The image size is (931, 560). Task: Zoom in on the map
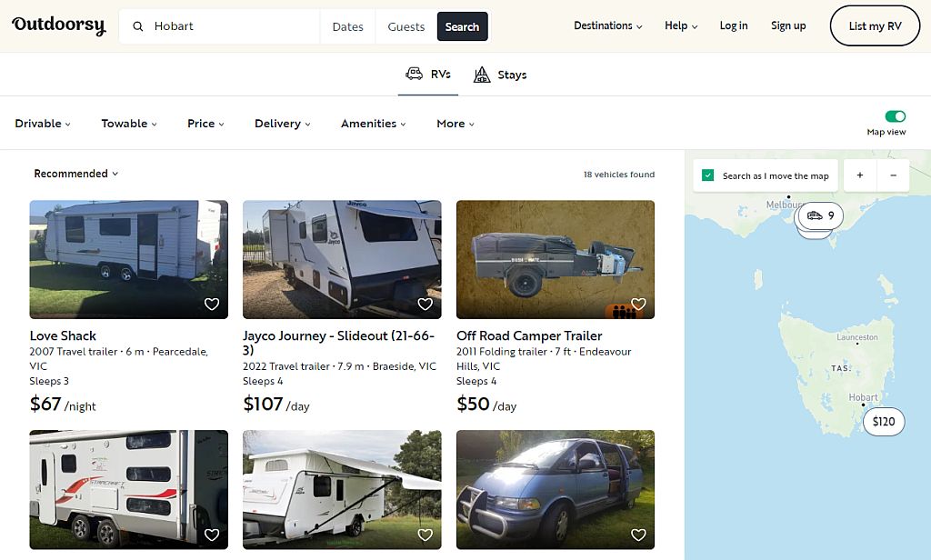859,175
